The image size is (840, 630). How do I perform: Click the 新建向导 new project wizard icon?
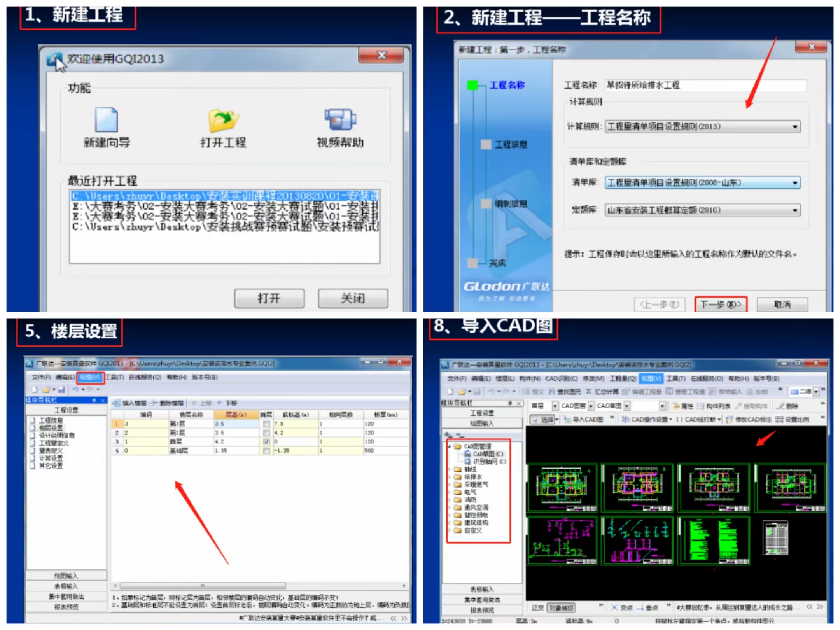tap(106, 120)
